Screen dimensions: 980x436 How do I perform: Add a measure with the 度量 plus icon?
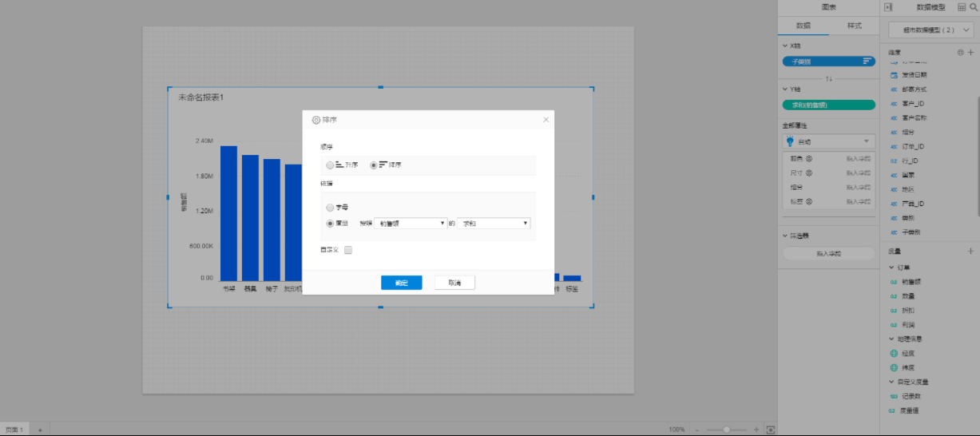970,251
